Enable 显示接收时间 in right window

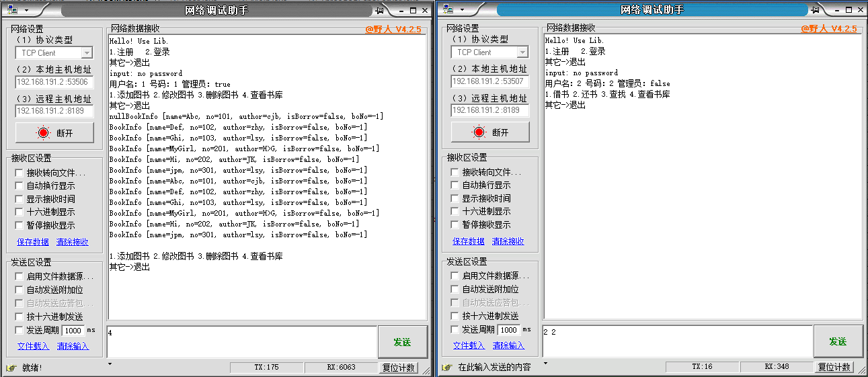click(455, 198)
